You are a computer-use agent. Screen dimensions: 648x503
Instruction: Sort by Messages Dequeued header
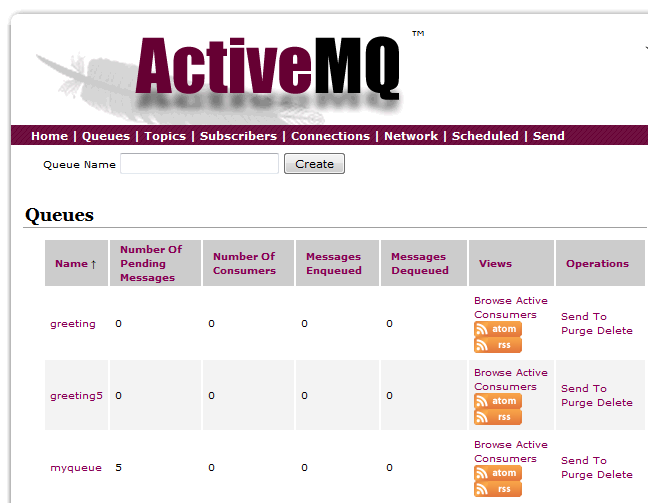tap(419, 264)
